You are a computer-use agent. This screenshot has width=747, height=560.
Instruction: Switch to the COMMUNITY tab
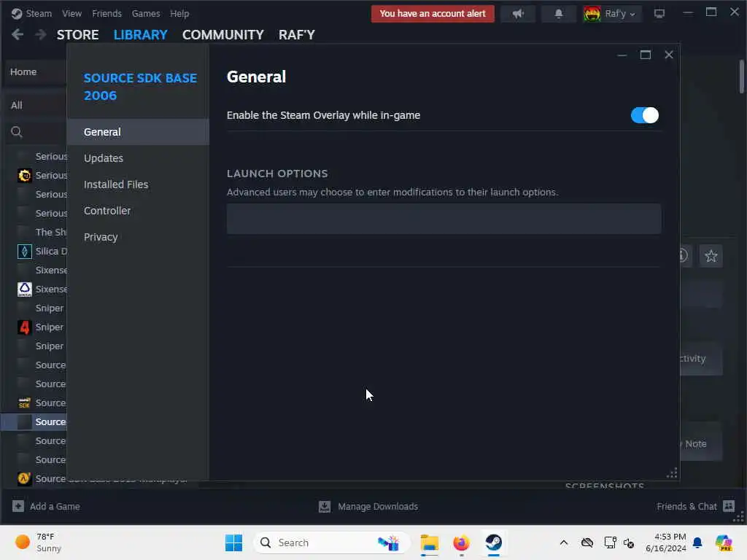pos(223,35)
